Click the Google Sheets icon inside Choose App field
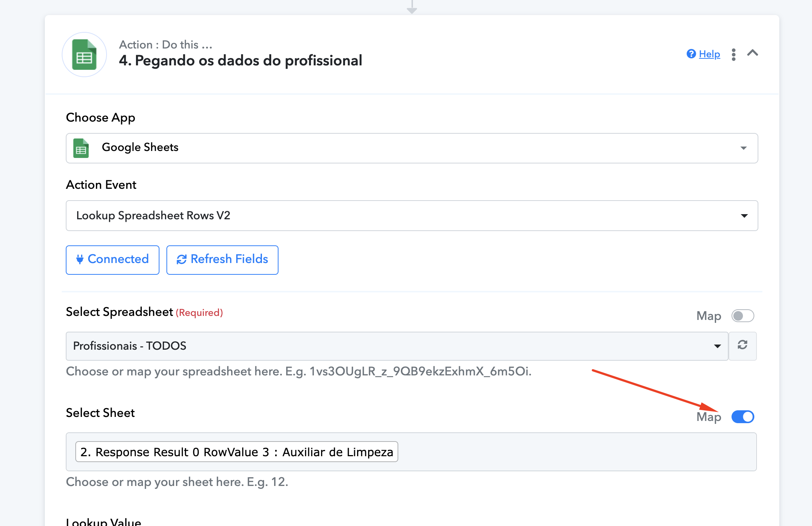This screenshot has height=526, width=812. click(81, 148)
